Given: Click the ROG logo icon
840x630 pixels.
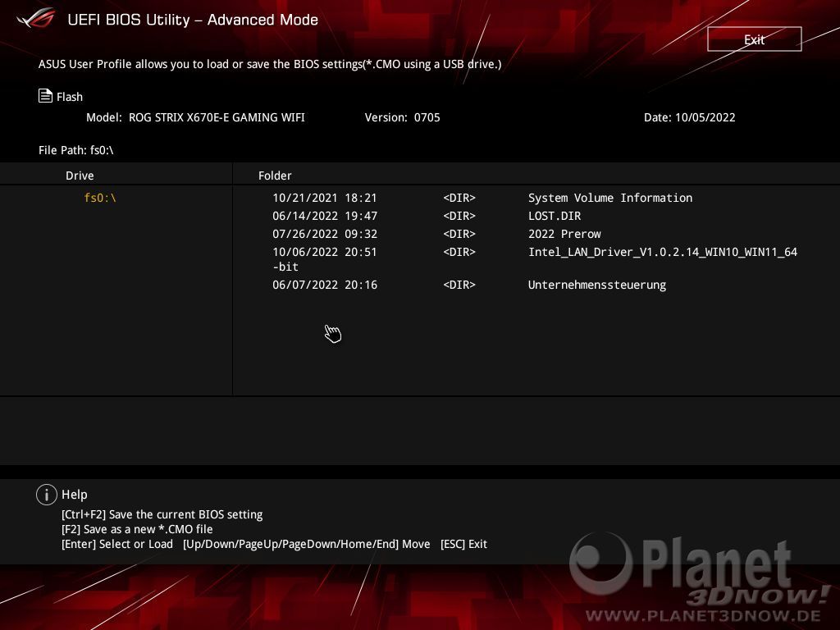Looking at the screenshot, I should pyautogui.click(x=36, y=20).
